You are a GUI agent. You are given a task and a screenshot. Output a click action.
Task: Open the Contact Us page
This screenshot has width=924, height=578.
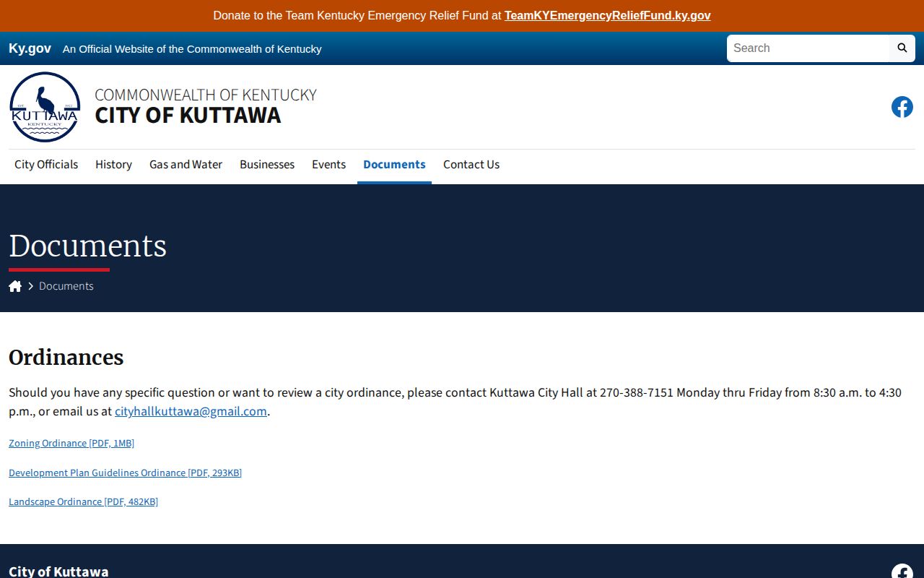(x=471, y=165)
